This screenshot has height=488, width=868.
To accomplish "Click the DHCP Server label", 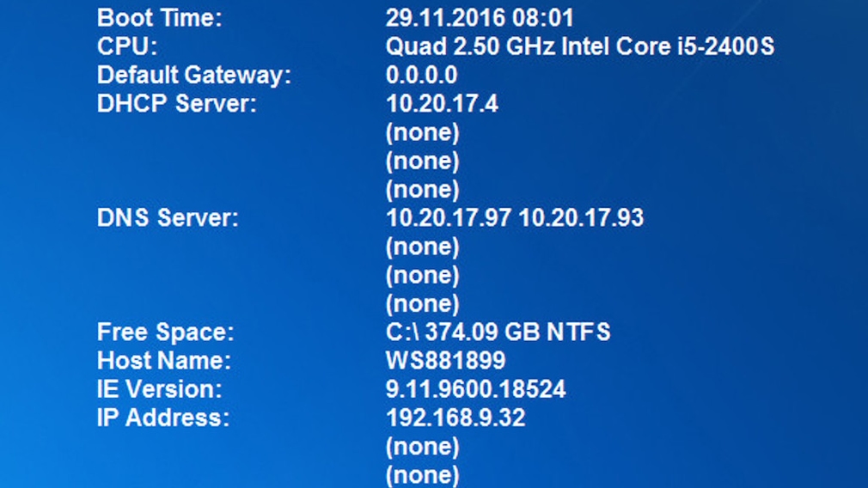I will 176,103.
